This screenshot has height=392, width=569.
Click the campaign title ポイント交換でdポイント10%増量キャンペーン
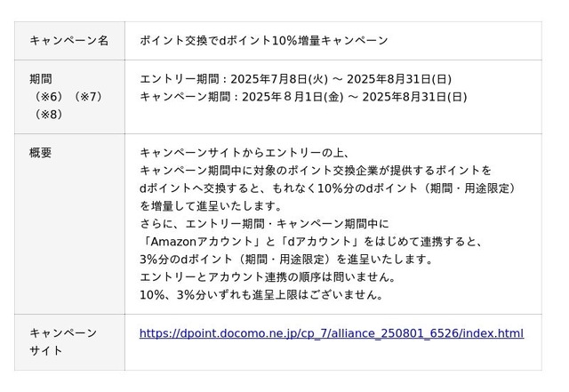point(264,40)
